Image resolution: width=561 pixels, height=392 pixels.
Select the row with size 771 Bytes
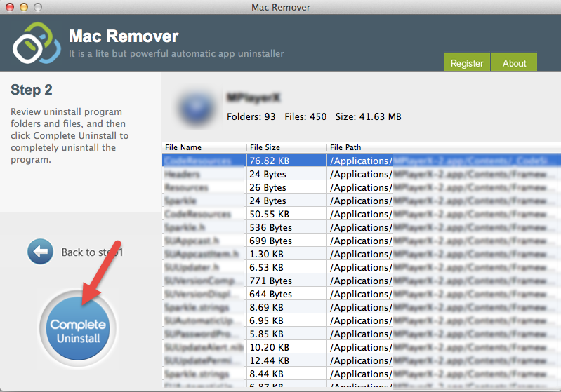(362, 281)
